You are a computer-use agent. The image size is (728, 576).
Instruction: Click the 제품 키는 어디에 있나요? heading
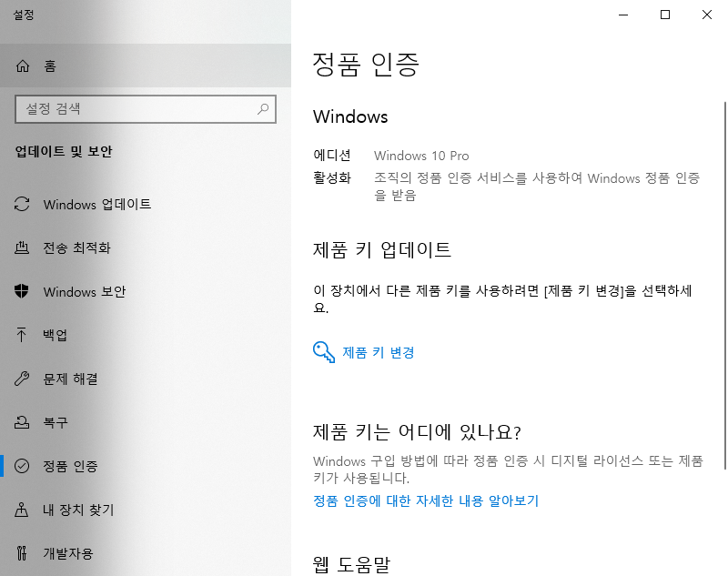click(417, 432)
